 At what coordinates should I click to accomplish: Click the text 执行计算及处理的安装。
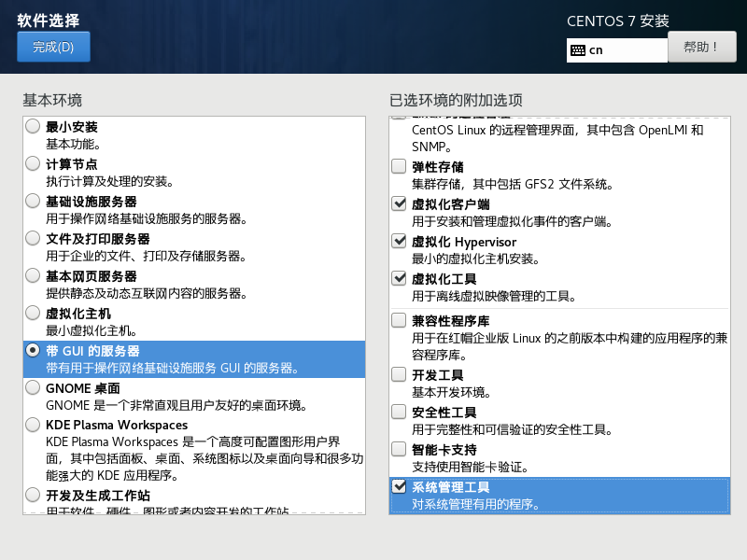pos(110,181)
